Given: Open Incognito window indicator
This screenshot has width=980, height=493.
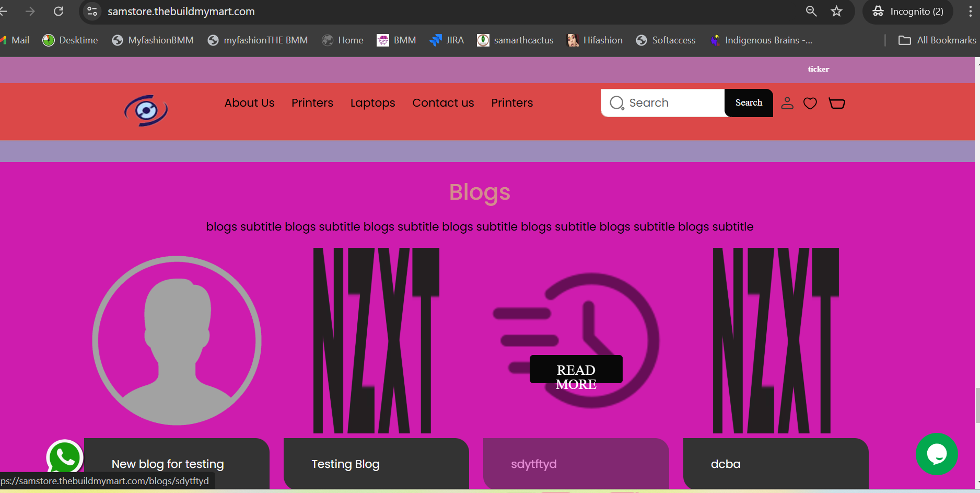Looking at the screenshot, I should (x=908, y=11).
